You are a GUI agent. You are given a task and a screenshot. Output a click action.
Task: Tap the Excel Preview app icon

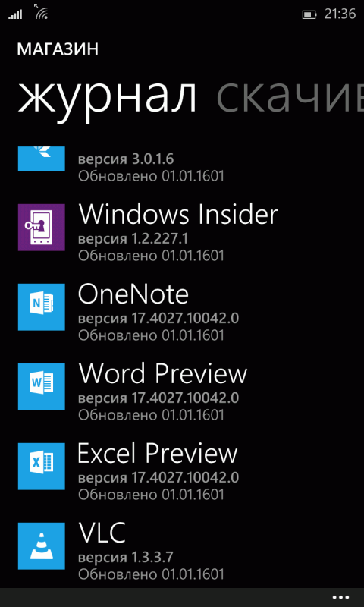pyautogui.click(x=42, y=467)
